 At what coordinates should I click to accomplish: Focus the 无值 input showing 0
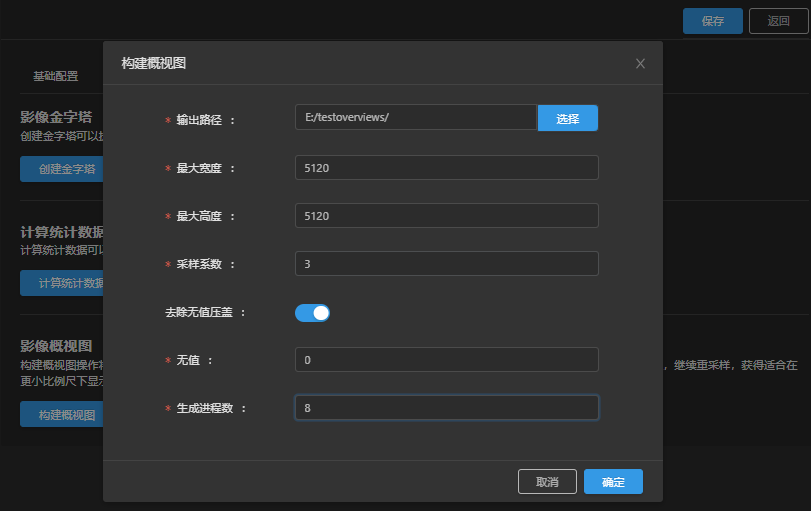pos(446,360)
